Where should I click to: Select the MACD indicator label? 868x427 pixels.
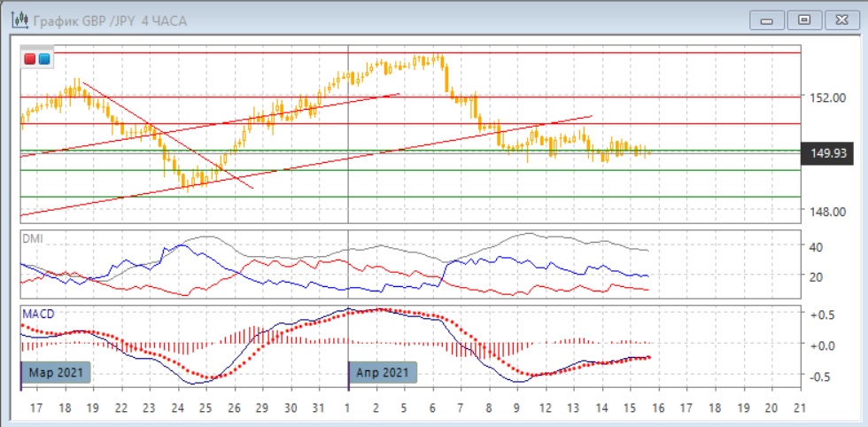[x=39, y=314]
